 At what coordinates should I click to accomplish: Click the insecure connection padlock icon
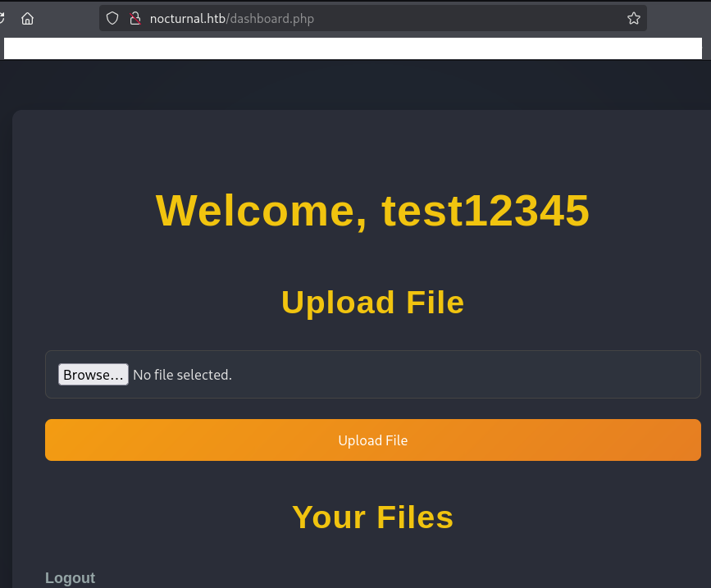(x=134, y=18)
